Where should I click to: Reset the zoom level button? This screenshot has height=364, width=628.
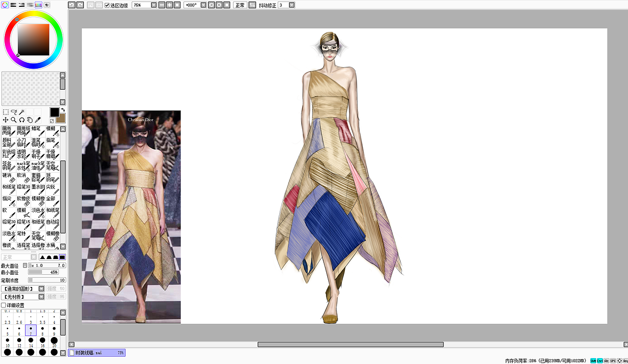coord(177,5)
